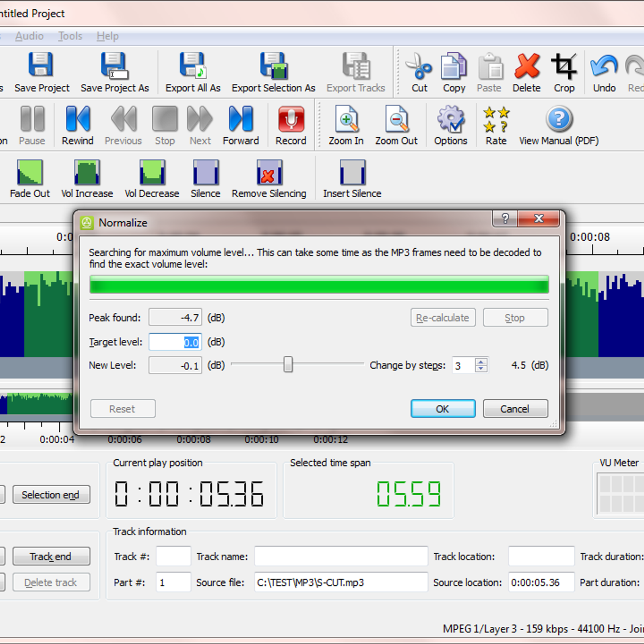The width and height of the screenshot is (644, 644).
Task: Confirm Normalize with OK
Action: coord(443,409)
